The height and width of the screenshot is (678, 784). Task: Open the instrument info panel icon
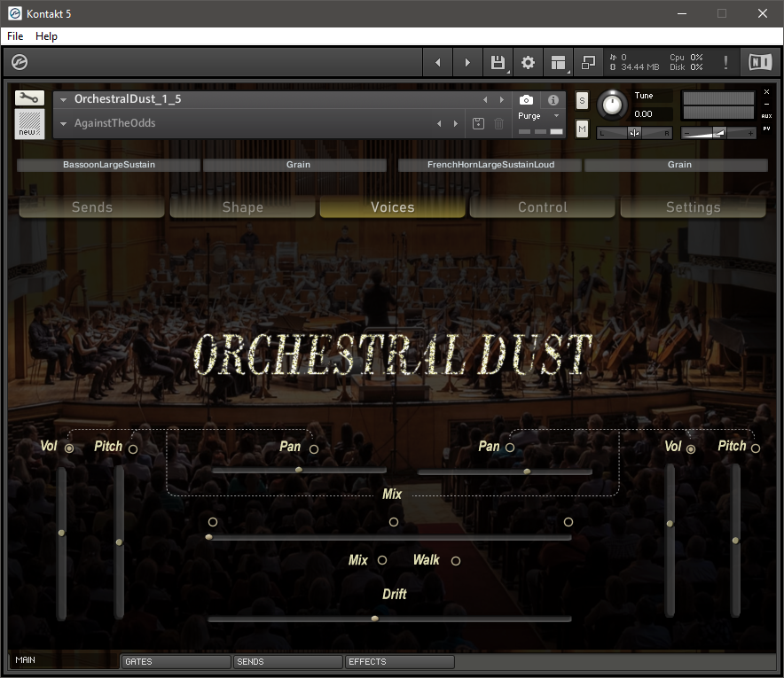[x=553, y=100]
